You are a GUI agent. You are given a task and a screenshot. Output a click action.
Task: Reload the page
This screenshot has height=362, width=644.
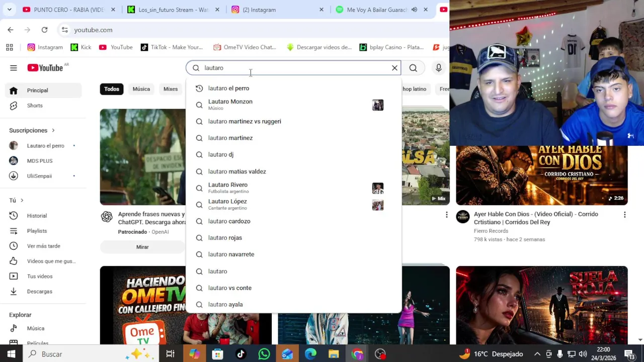coord(44,30)
